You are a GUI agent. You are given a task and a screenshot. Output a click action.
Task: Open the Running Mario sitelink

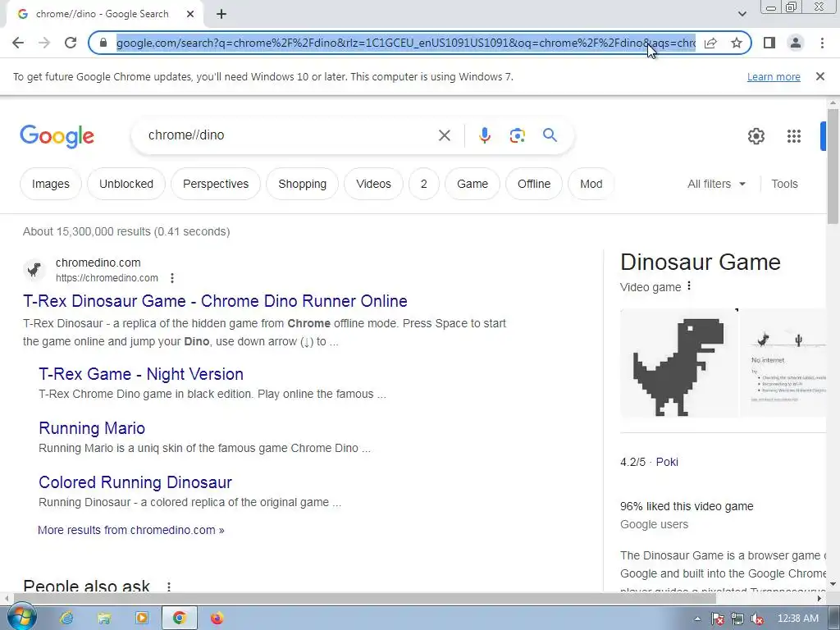tap(92, 428)
